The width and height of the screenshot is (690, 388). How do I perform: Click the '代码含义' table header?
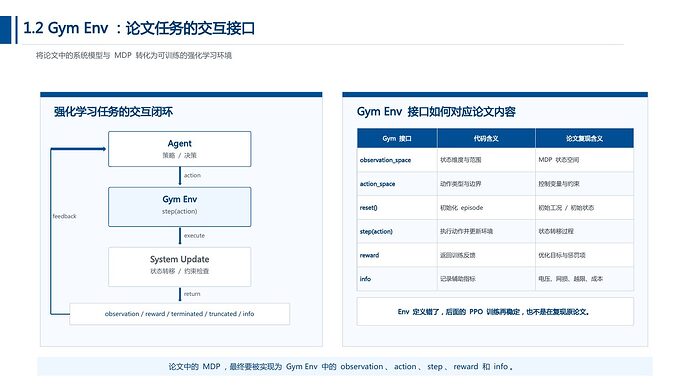486,139
